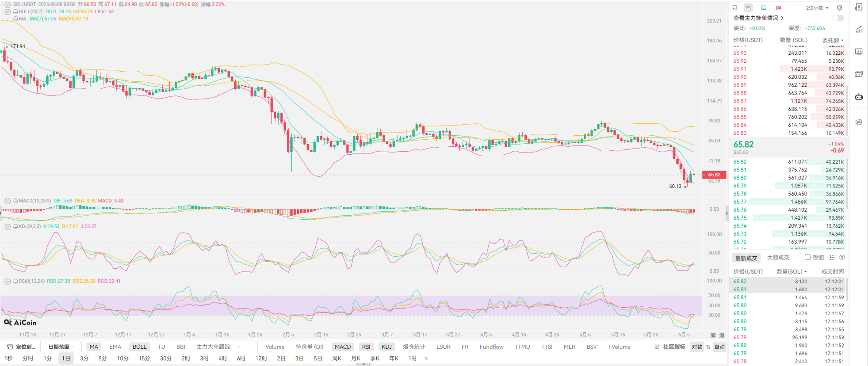This screenshot has width=868, height=366.
Task: Enable the 主力大单跟踪 indicator
Action: tap(213, 347)
